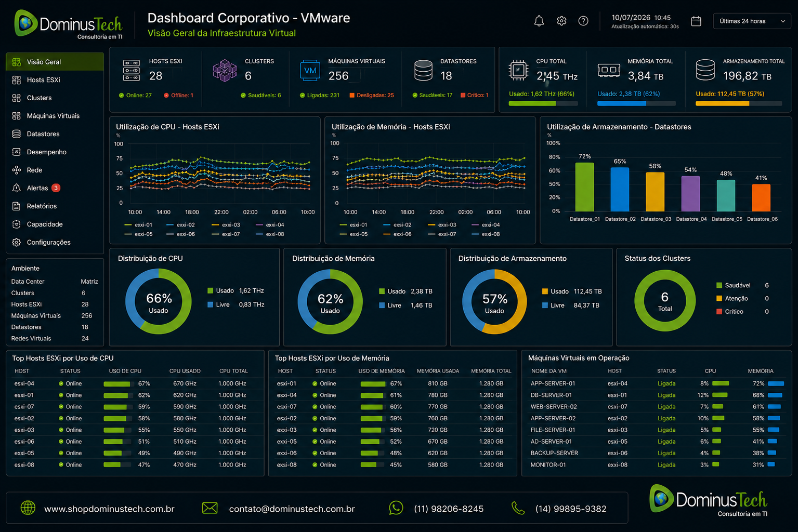Viewport: 798px width, 532px height.
Task: Select esxi-08 row in memory hosts table
Action: click(x=392, y=465)
